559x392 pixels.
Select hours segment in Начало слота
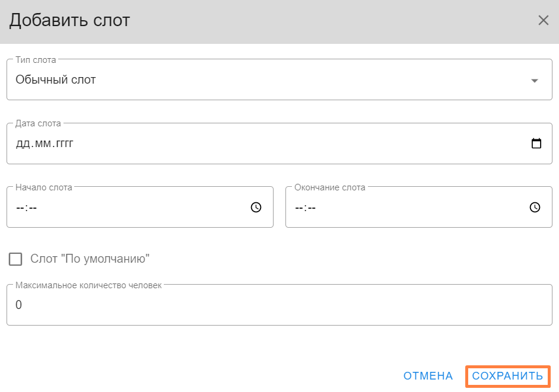pos(20,208)
